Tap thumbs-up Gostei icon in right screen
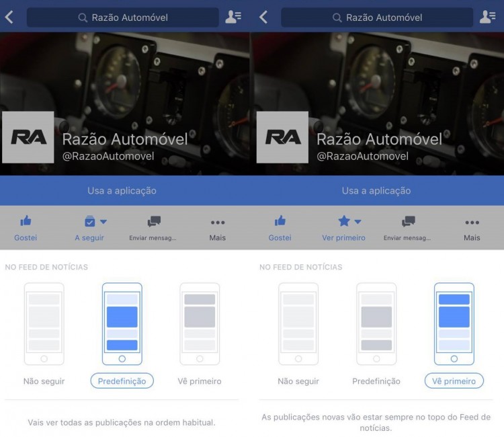Image resolution: width=504 pixels, height=437 pixels. click(280, 221)
